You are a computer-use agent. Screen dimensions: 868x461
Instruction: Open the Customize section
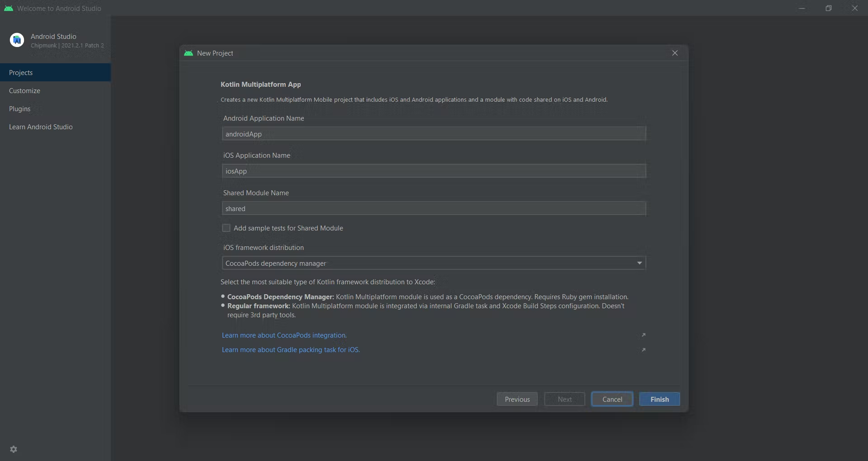(55, 90)
